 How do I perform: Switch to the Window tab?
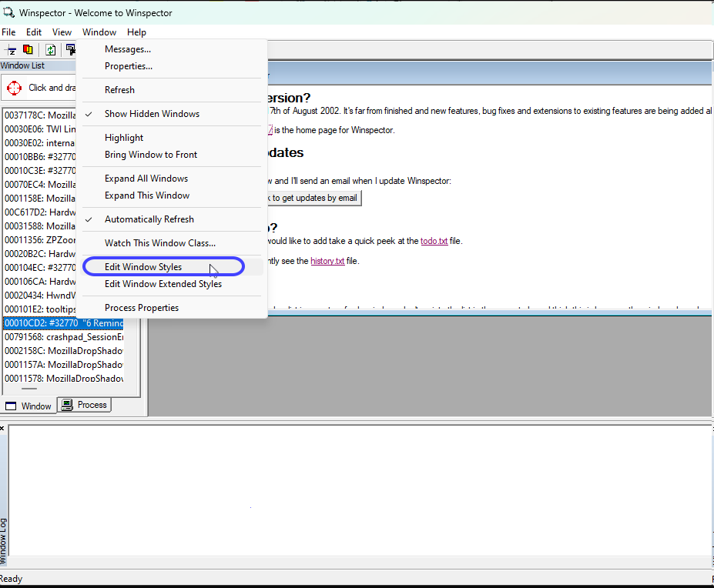[28, 406]
